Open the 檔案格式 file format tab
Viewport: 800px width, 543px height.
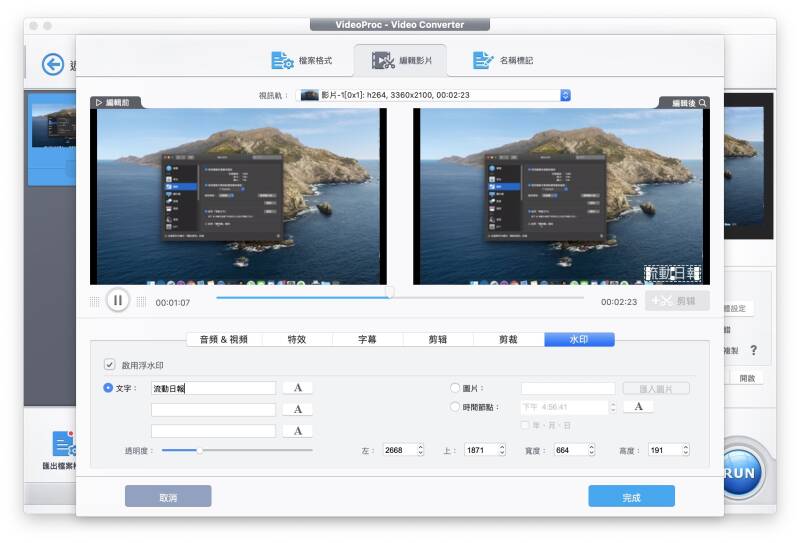click(301, 60)
